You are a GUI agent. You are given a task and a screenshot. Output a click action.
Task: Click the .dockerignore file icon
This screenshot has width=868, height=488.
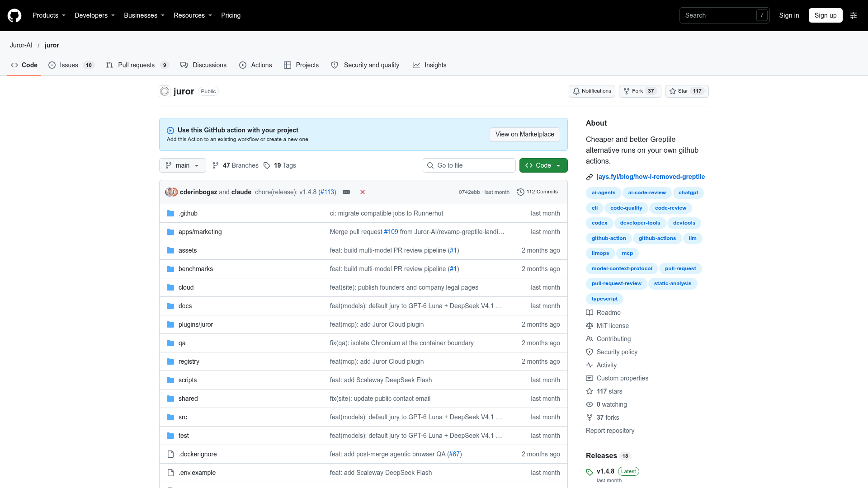coord(170,454)
